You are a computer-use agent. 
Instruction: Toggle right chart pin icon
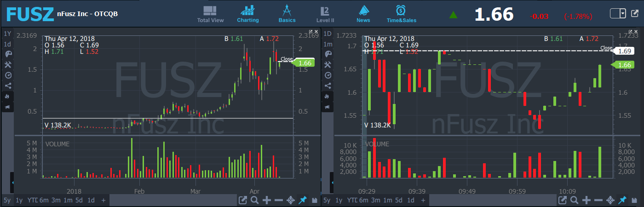[623, 200]
